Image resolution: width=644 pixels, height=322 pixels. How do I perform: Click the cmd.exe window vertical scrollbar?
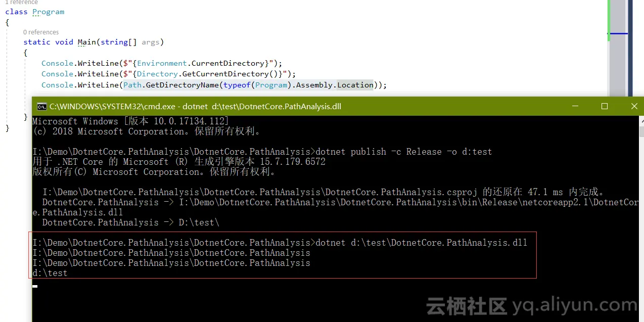(640, 219)
